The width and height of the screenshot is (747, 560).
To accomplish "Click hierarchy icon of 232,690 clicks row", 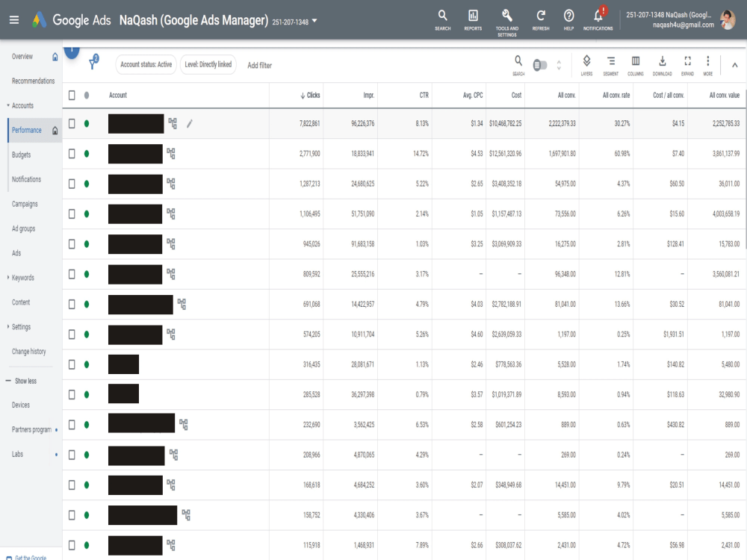I will [184, 424].
